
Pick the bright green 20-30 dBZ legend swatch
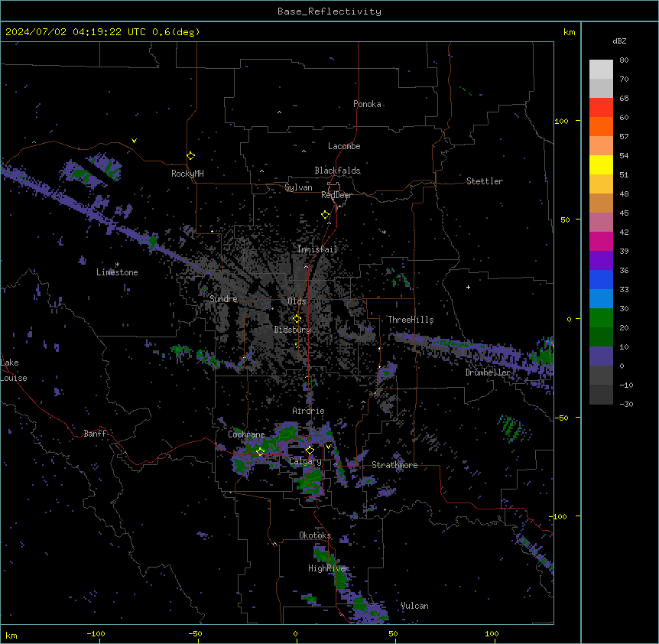click(x=601, y=318)
